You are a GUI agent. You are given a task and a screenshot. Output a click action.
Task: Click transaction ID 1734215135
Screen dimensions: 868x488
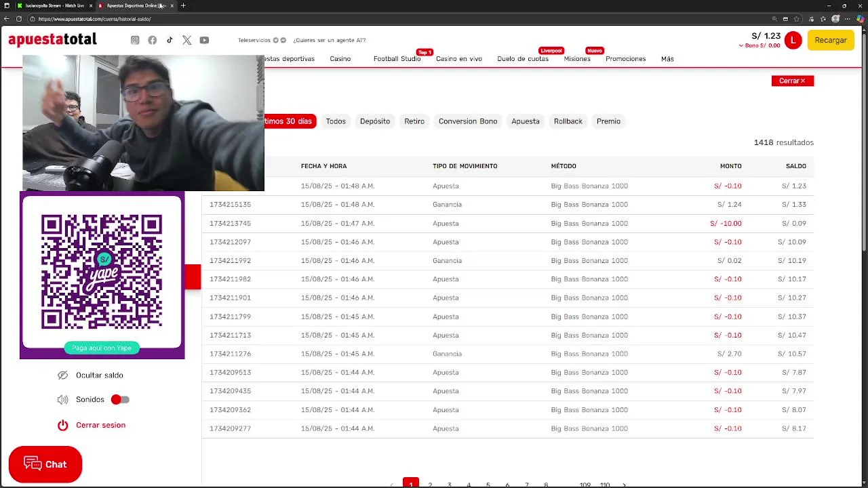pyautogui.click(x=230, y=205)
